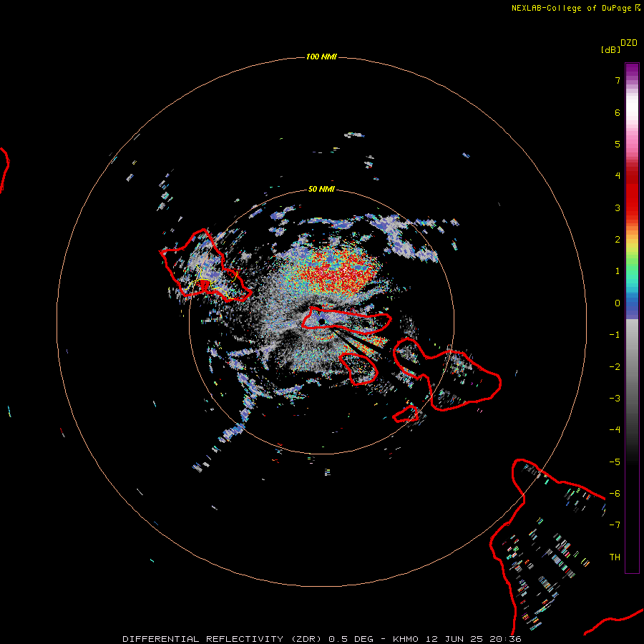The width and height of the screenshot is (644, 644).
Task: Click the -7 value on color scale
Action: pyautogui.click(x=615, y=525)
